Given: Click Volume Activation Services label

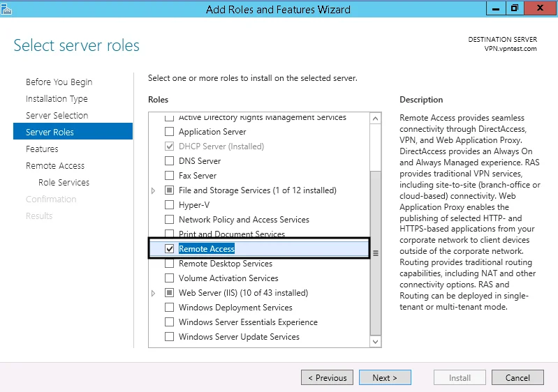Looking at the screenshot, I should coord(228,278).
